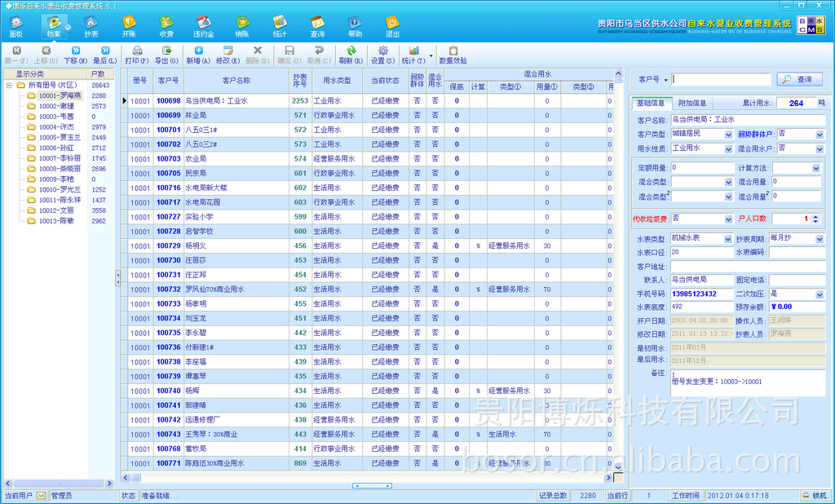Click the 收费 charging icon
This screenshot has width=835, height=504.
pyautogui.click(x=166, y=26)
